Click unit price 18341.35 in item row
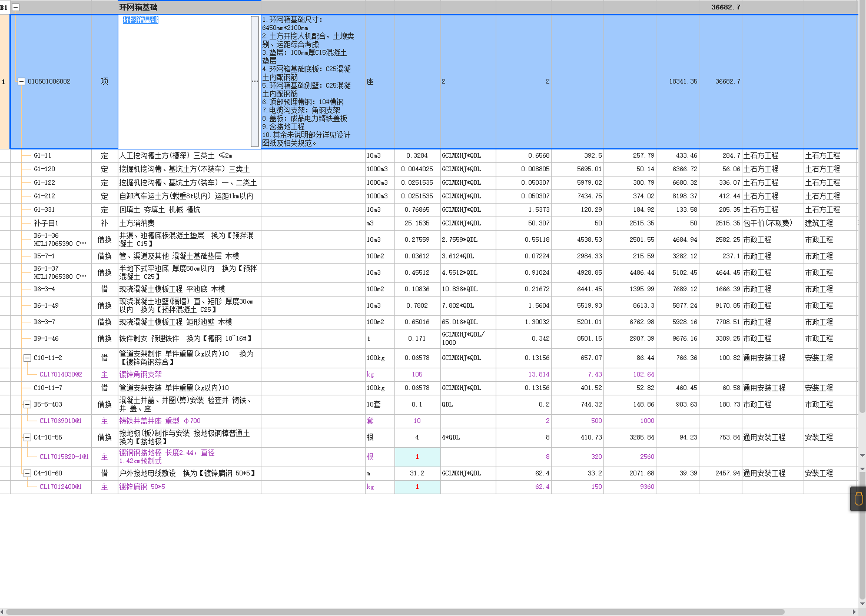 coord(683,82)
